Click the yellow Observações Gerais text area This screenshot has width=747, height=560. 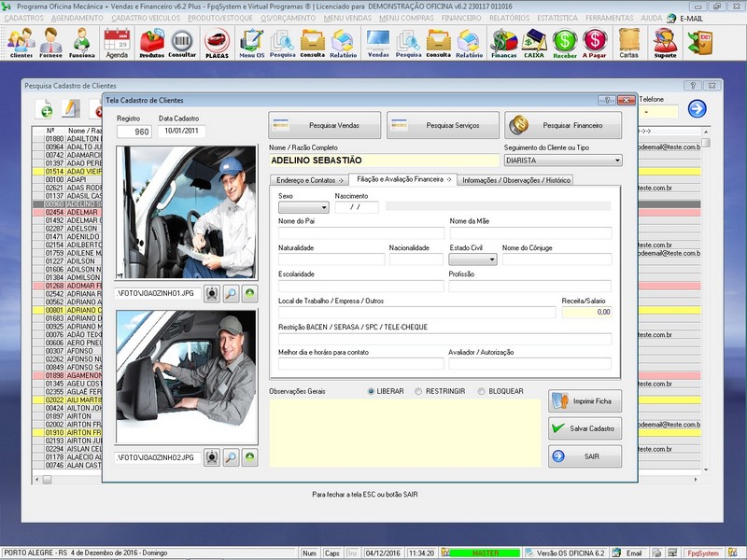coord(403,432)
